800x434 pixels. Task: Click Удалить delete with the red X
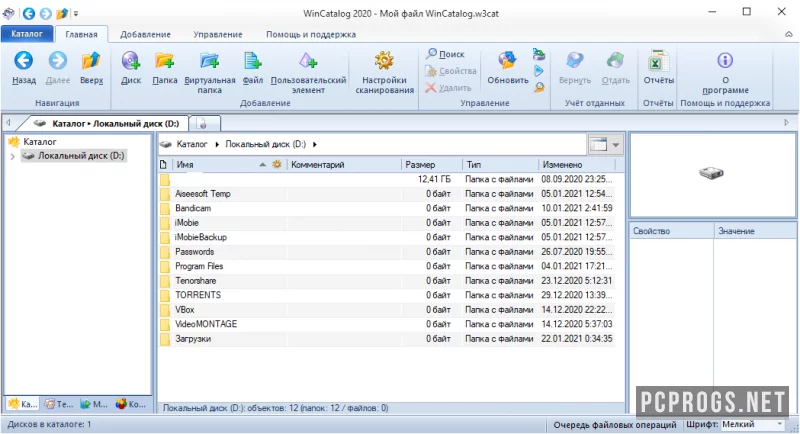click(x=448, y=88)
